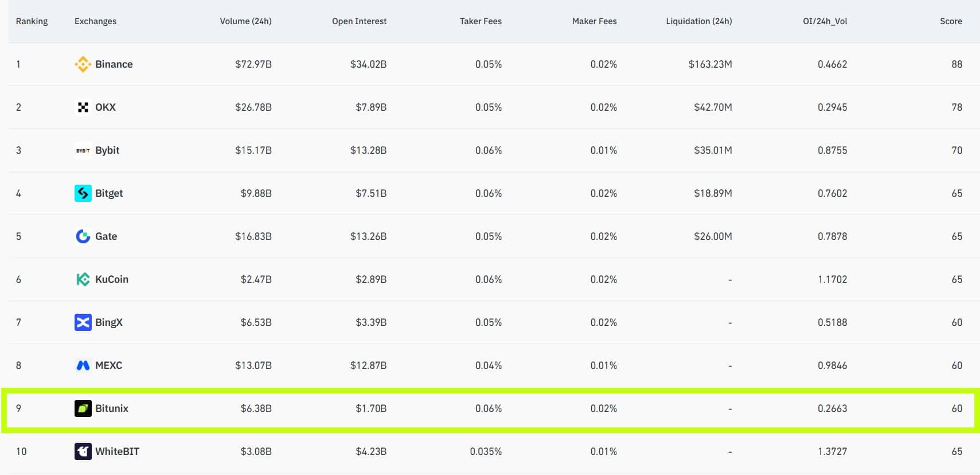Open the OKX exchange name link
This screenshot has height=475, width=980.
pyautogui.click(x=106, y=107)
